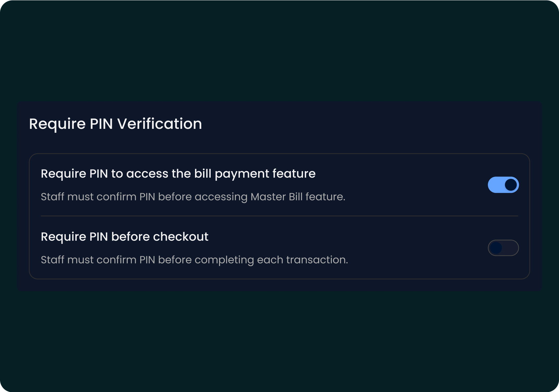The width and height of the screenshot is (559, 392).
Task: Click the word completing in the checkout description
Action: [224, 260]
